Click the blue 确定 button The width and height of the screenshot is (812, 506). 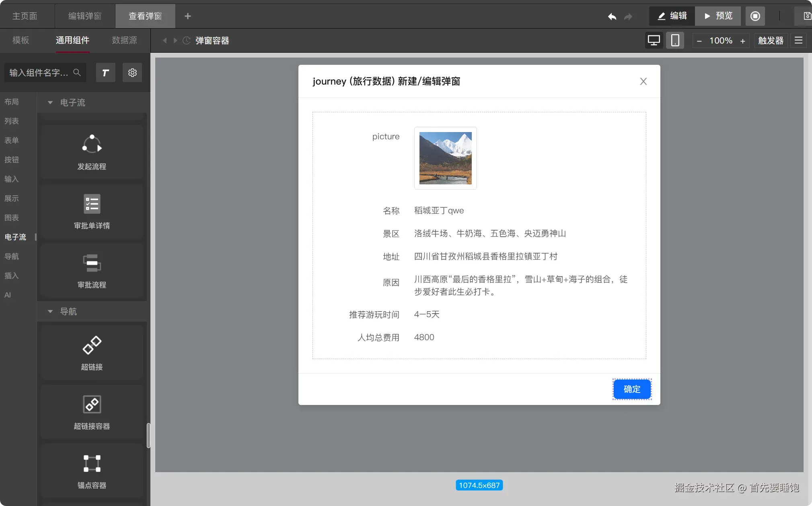click(x=632, y=389)
